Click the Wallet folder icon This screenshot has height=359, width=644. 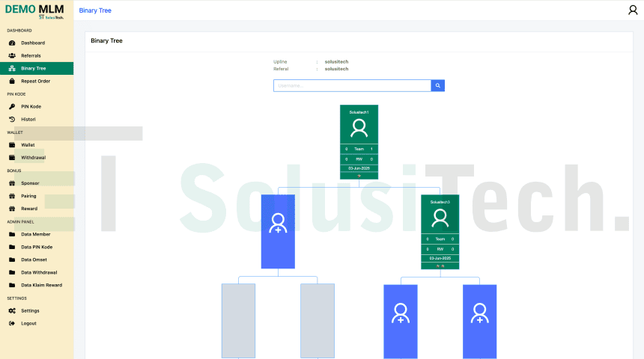[x=12, y=145]
